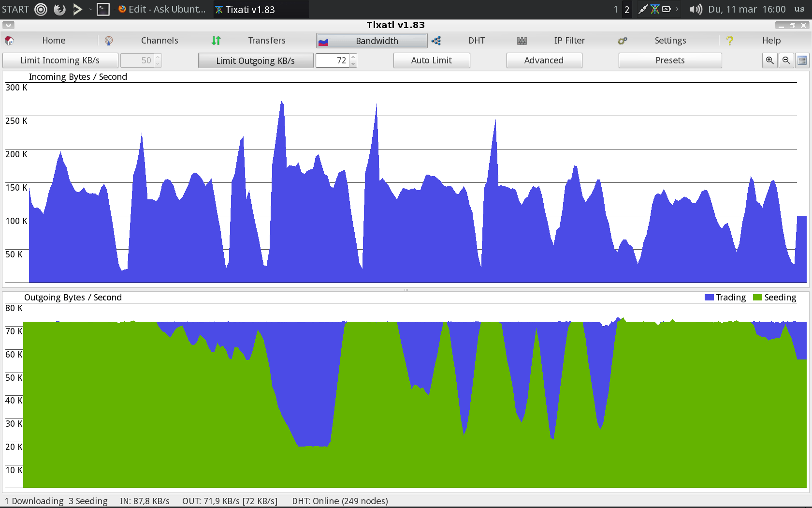Screen dimensions: 812x508
Task: Increase incoming limit with the up stepper
Action: 158,57
